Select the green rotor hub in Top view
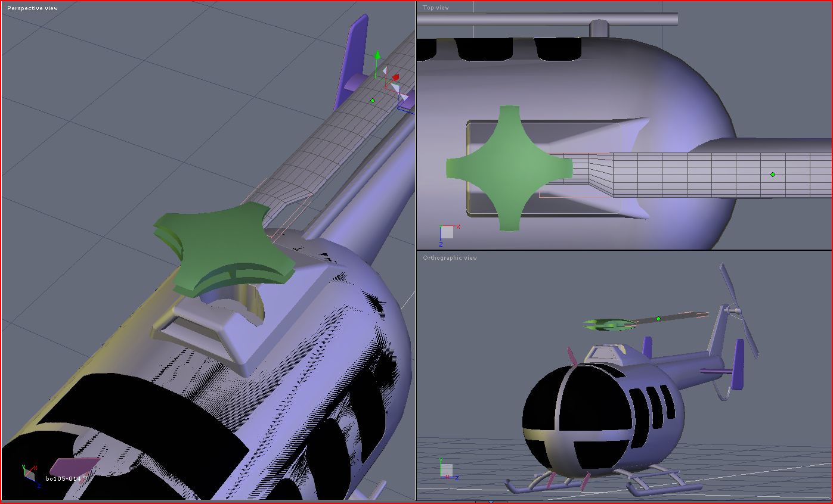 point(509,168)
